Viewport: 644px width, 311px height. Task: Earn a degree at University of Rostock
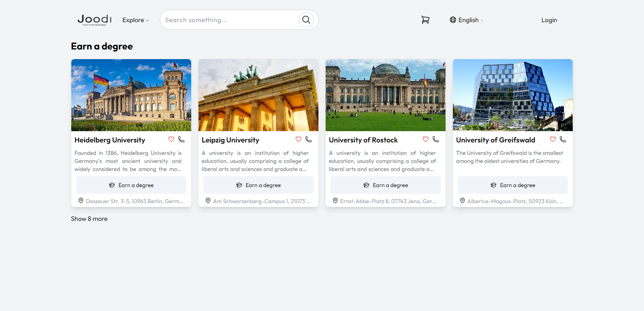click(386, 185)
